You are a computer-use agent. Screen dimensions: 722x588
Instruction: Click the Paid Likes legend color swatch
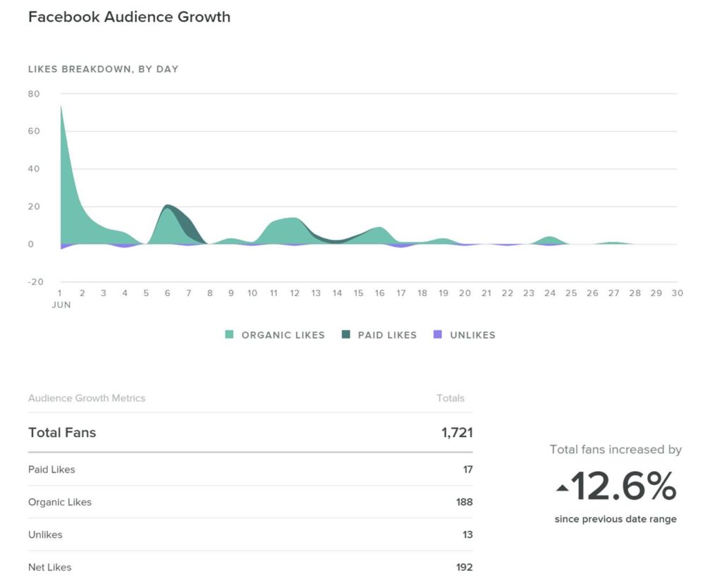click(345, 334)
